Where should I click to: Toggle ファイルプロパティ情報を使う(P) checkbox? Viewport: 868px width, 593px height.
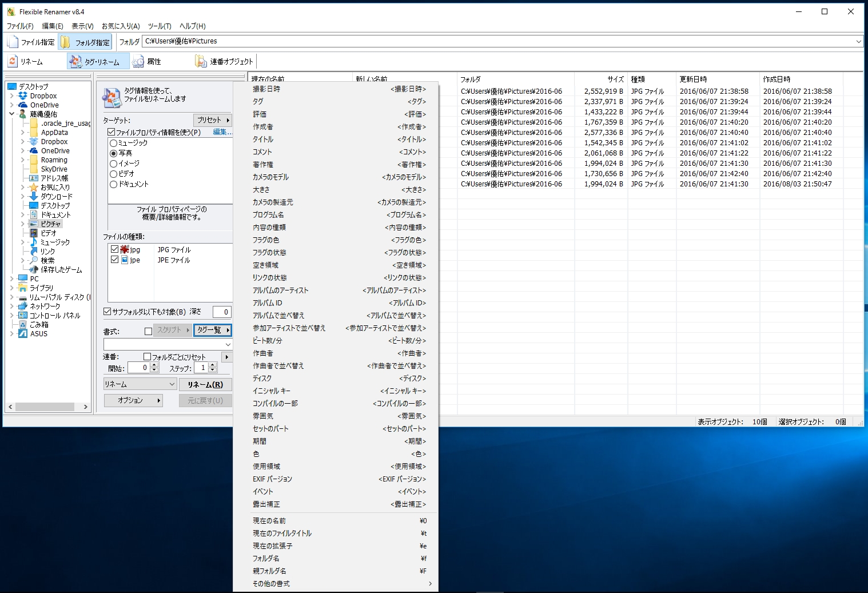(112, 132)
